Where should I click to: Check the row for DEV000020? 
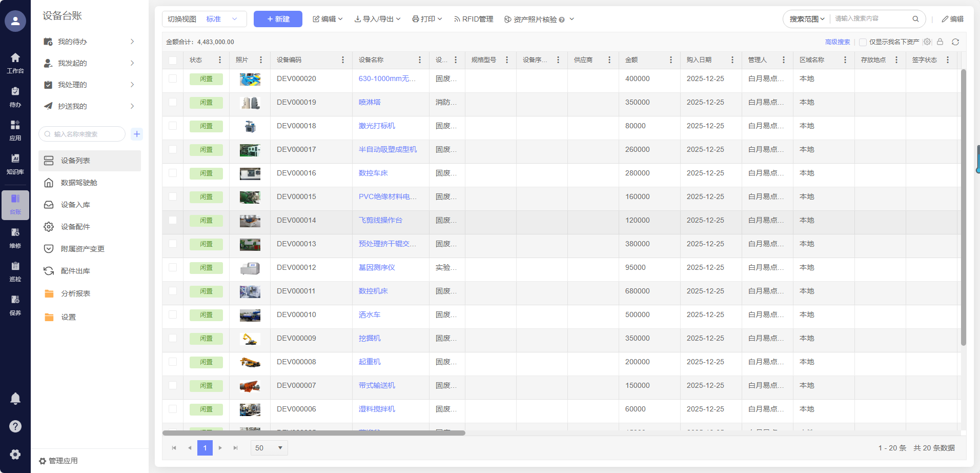click(173, 79)
